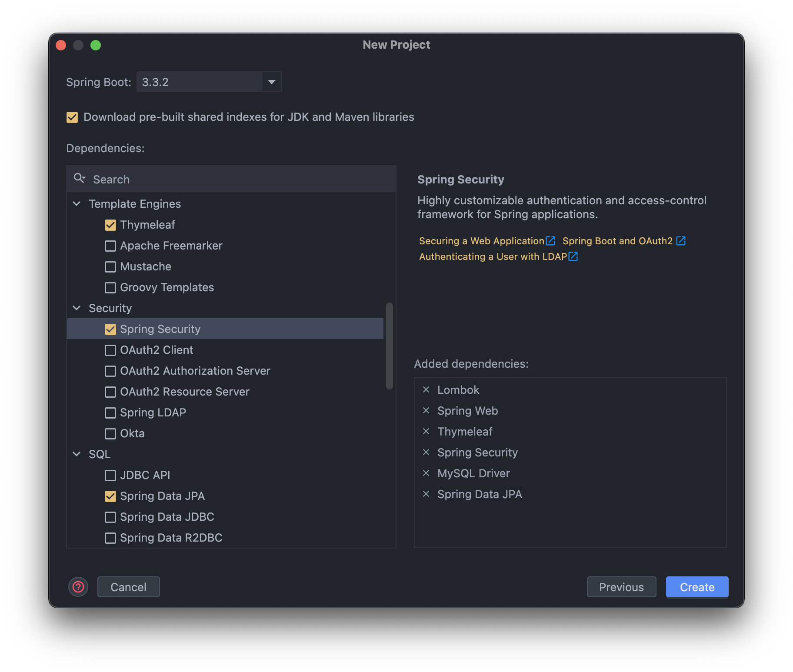Click the Cancel button

click(129, 587)
